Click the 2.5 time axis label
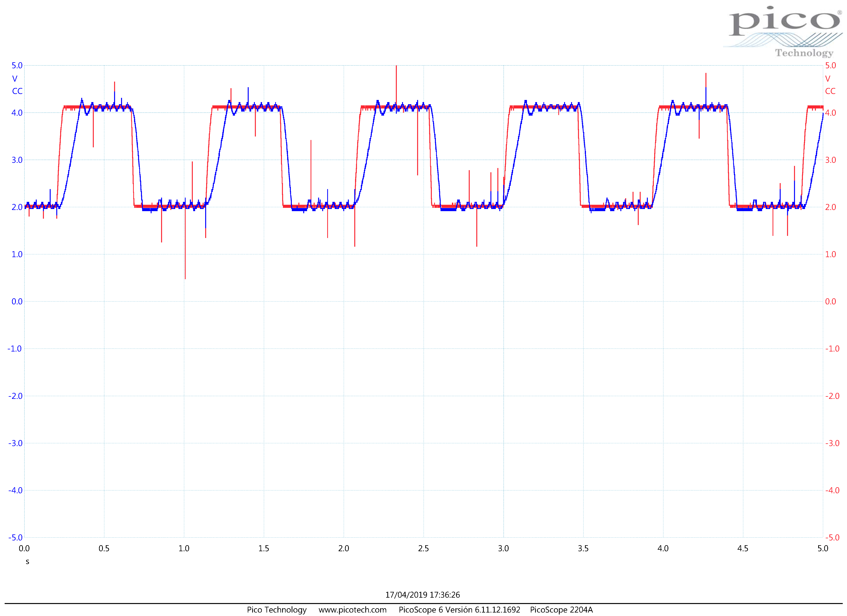847x616 pixels. click(x=423, y=549)
